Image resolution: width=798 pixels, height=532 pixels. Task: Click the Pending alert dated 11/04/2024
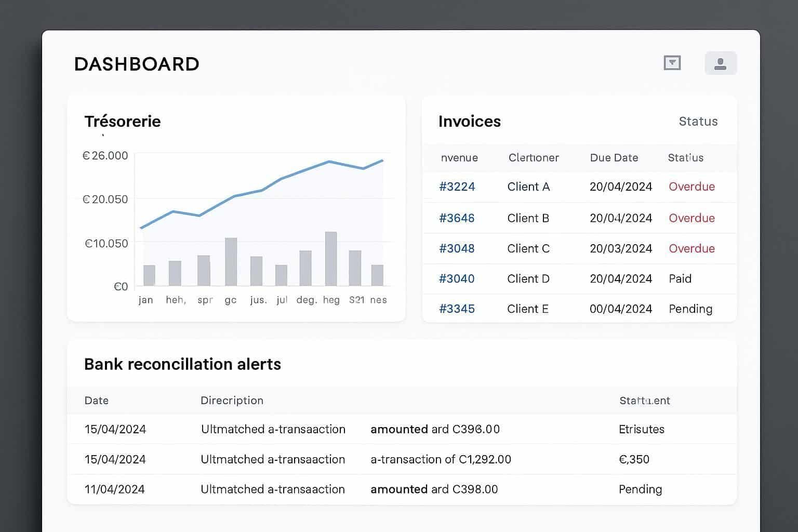[640, 489]
